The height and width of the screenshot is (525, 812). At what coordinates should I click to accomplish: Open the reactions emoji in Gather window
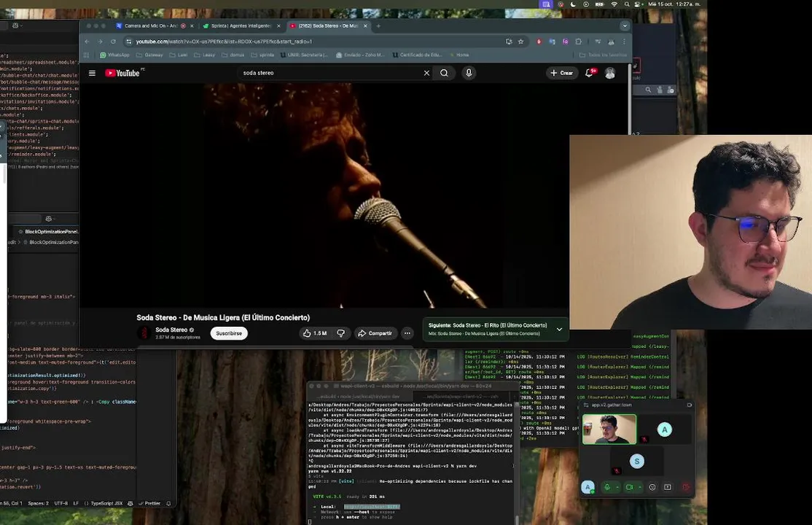pyautogui.click(x=652, y=487)
